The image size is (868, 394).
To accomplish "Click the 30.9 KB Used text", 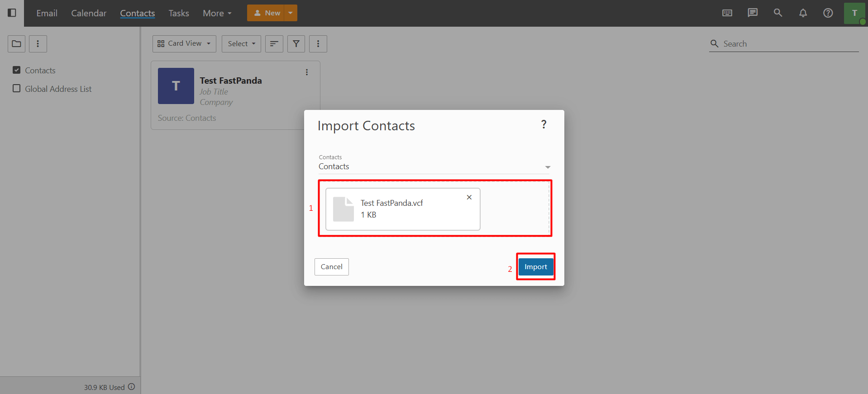I will pos(104,387).
